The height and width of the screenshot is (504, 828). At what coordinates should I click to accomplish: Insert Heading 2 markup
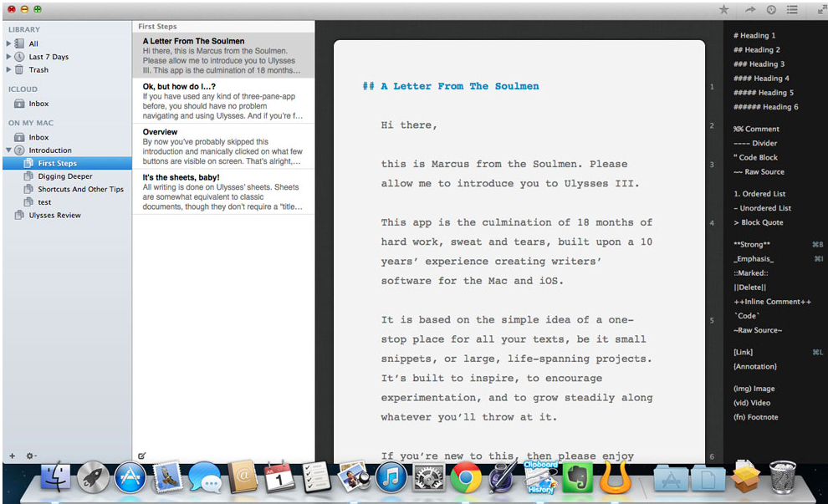pyautogui.click(x=756, y=49)
